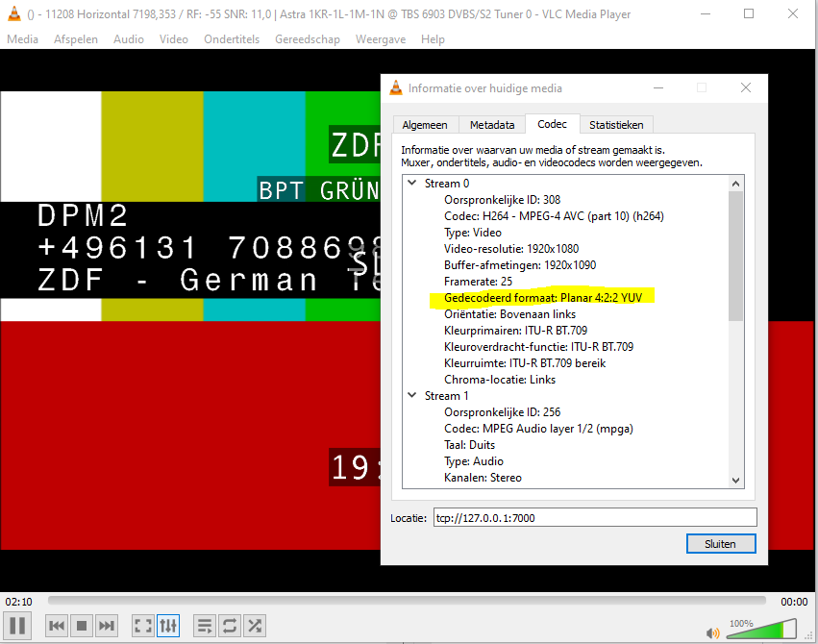Show the playlist panel
The width and height of the screenshot is (818, 644).
[205, 626]
